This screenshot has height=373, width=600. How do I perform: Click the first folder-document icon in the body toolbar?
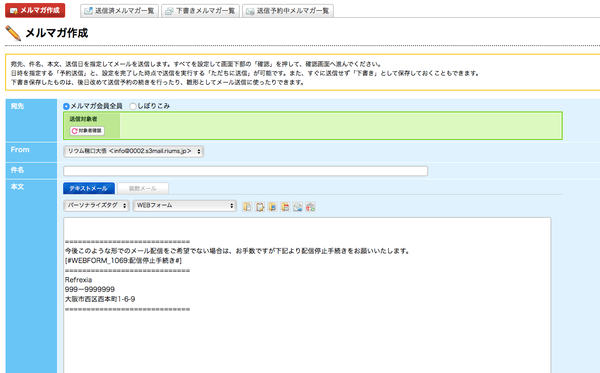tap(247, 207)
